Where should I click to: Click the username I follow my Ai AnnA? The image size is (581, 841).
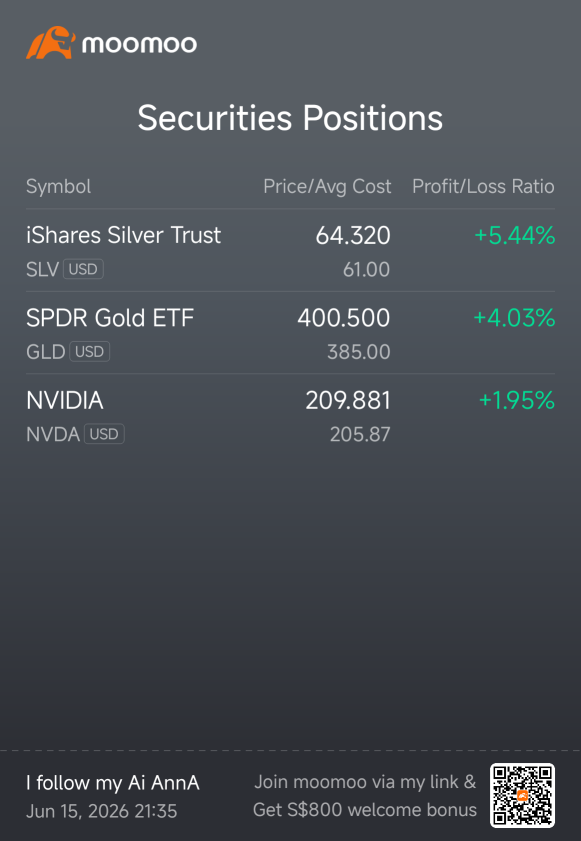pyautogui.click(x=113, y=783)
